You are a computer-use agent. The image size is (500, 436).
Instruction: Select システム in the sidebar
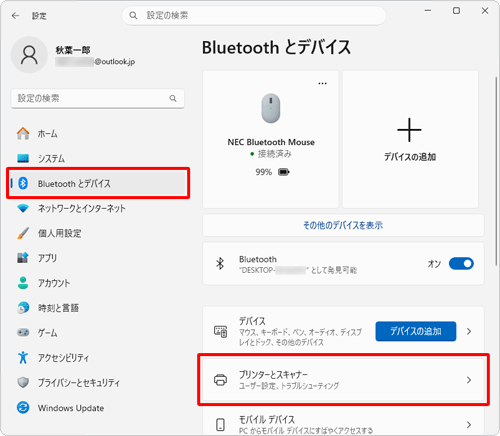(98, 158)
